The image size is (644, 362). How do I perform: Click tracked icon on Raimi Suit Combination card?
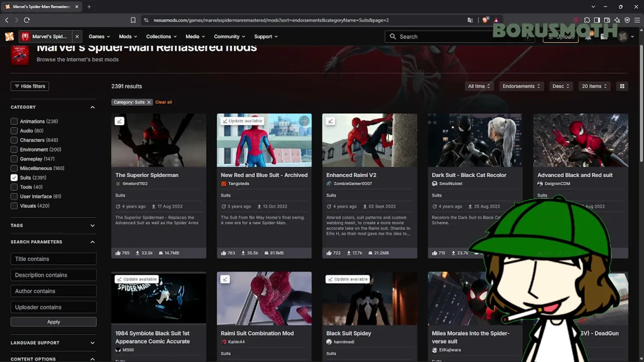225,279
